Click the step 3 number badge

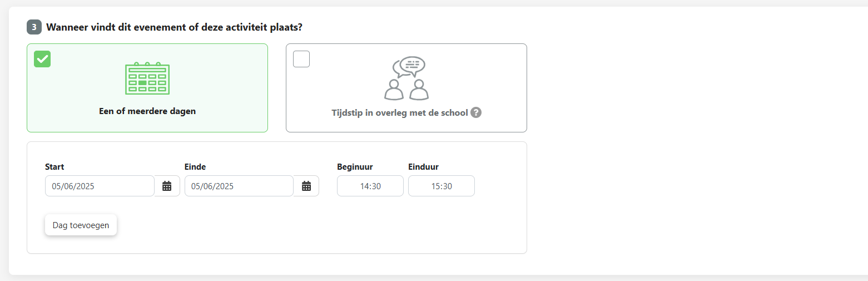click(34, 27)
